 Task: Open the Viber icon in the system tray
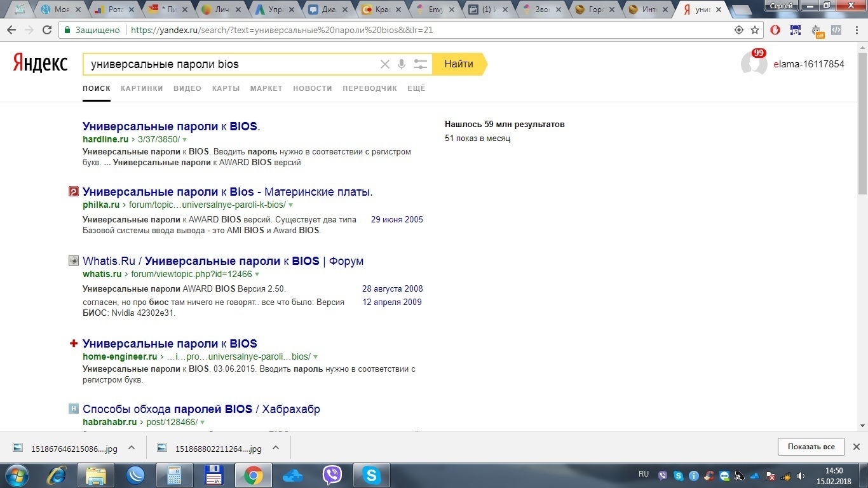pos(663,475)
